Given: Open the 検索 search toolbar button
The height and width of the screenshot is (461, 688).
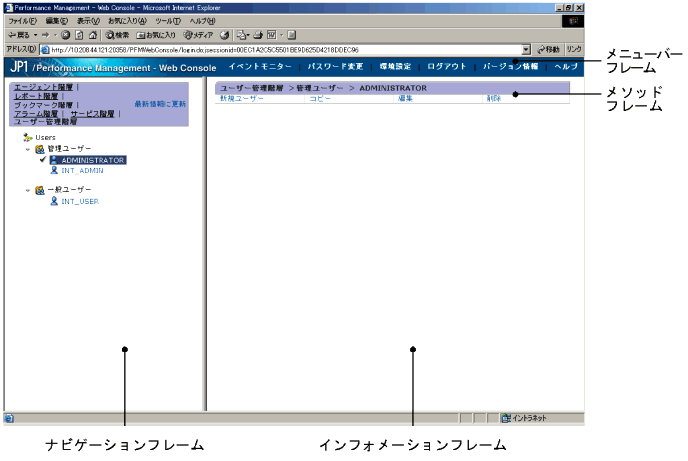Looking at the screenshot, I should pyautogui.click(x=117, y=35).
